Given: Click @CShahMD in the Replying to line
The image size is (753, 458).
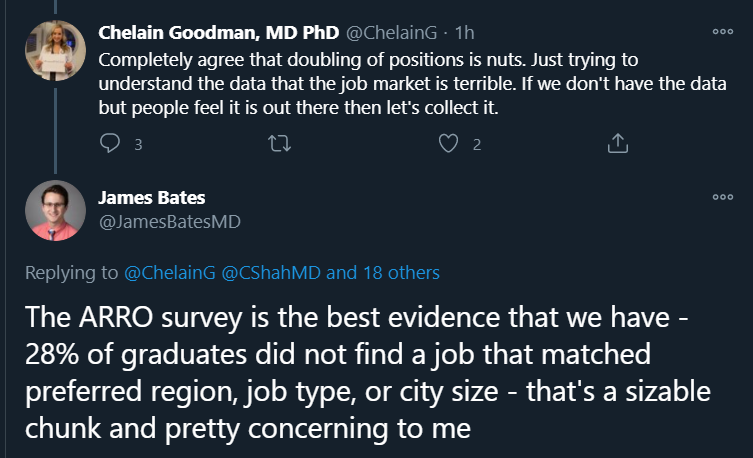Looking at the screenshot, I should (x=265, y=272).
